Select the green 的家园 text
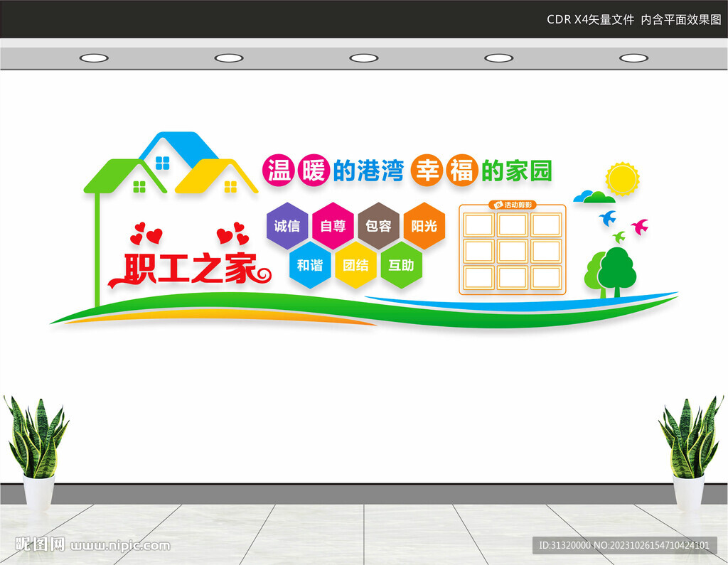 pyautogui.click(x=517, y=171)
